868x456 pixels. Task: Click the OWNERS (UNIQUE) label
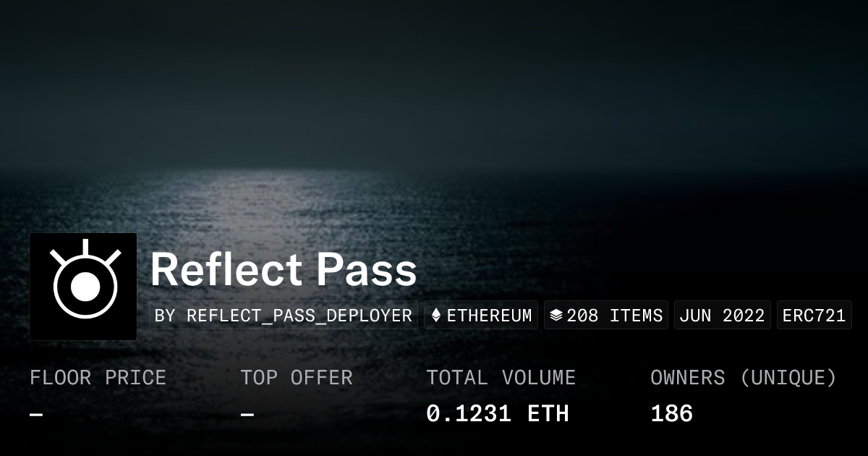[x=744, y=378]
